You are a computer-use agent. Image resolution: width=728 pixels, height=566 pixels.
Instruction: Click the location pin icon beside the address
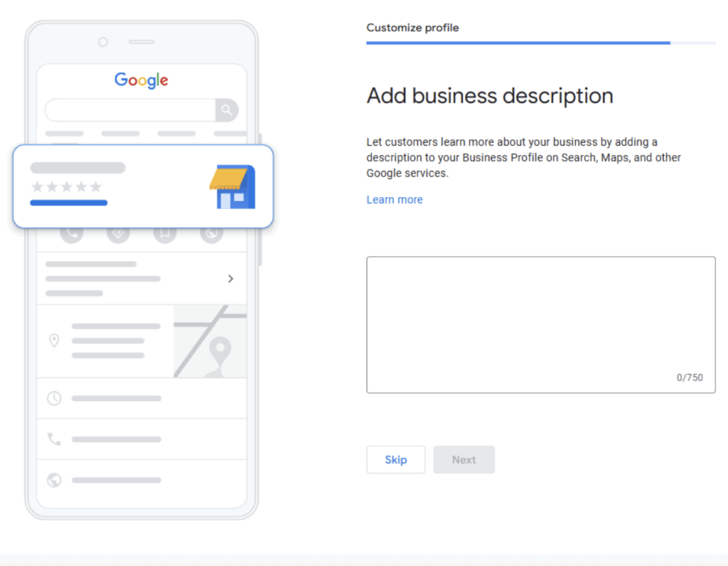[53, 341]
